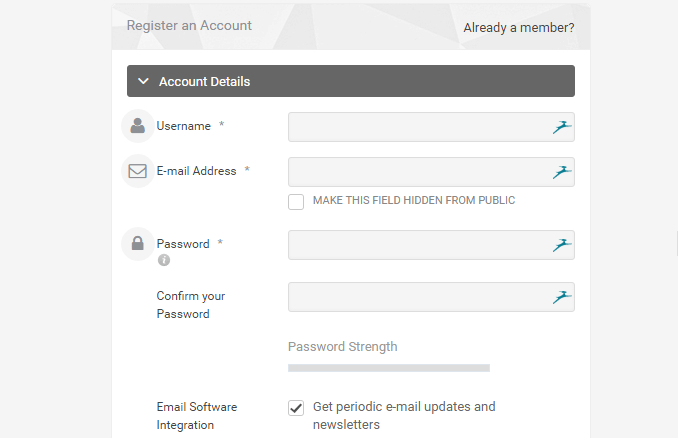Focus the Password input field

[431, 245]
